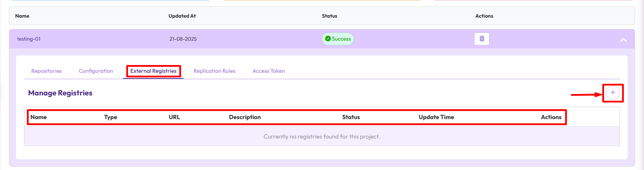Select the External Registries tab
This screenshot has height=170, width=644.
pos(153,71)
